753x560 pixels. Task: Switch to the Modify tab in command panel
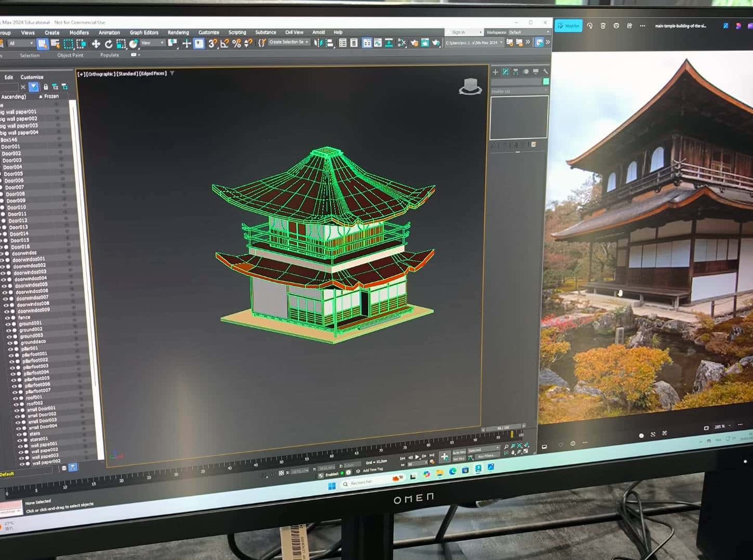(x=505, y=72)
